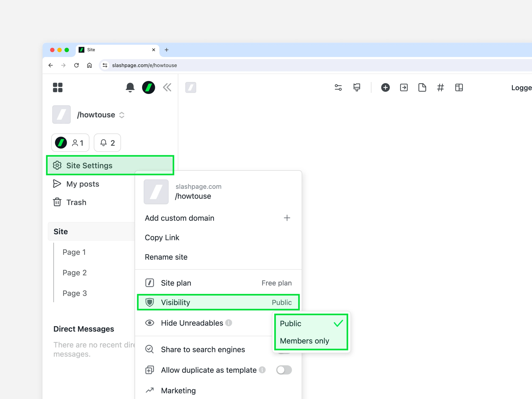The image size is (532, 399).
Task: Open the apps grid icon in sidebar
Action: 58,88
